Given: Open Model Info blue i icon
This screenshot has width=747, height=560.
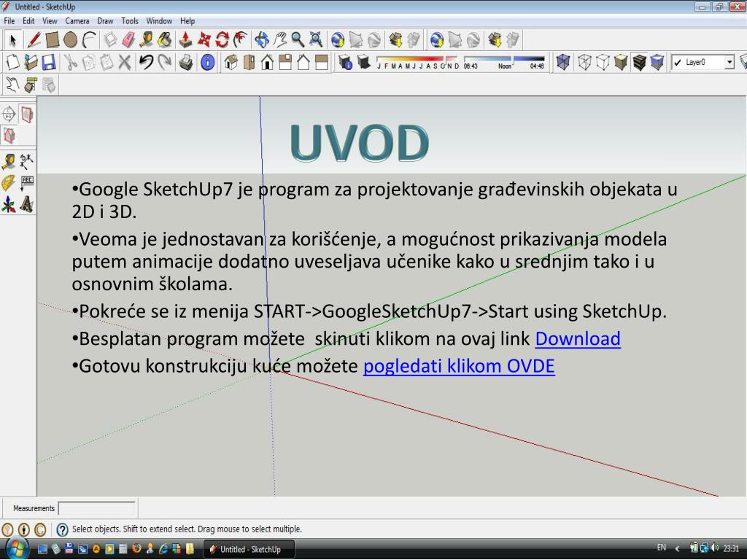Looking at the screenshot, I should (208, 63).
